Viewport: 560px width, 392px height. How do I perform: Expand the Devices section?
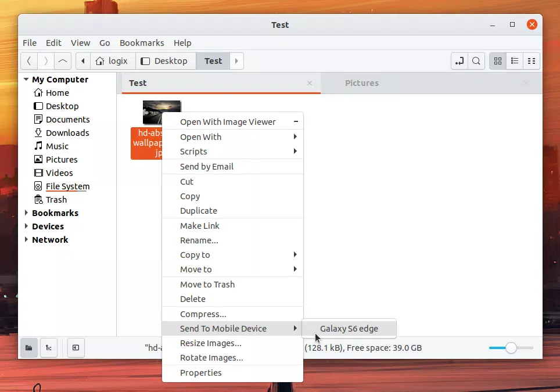[26, 226]
